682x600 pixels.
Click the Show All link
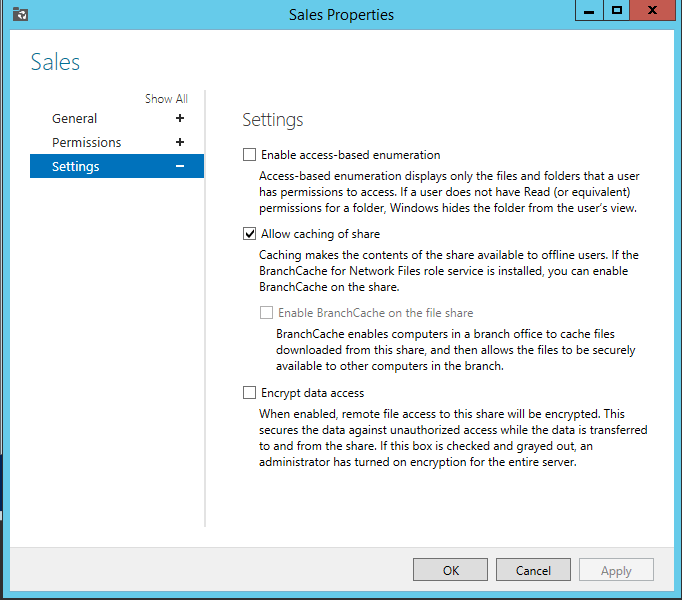coord(166,99)
